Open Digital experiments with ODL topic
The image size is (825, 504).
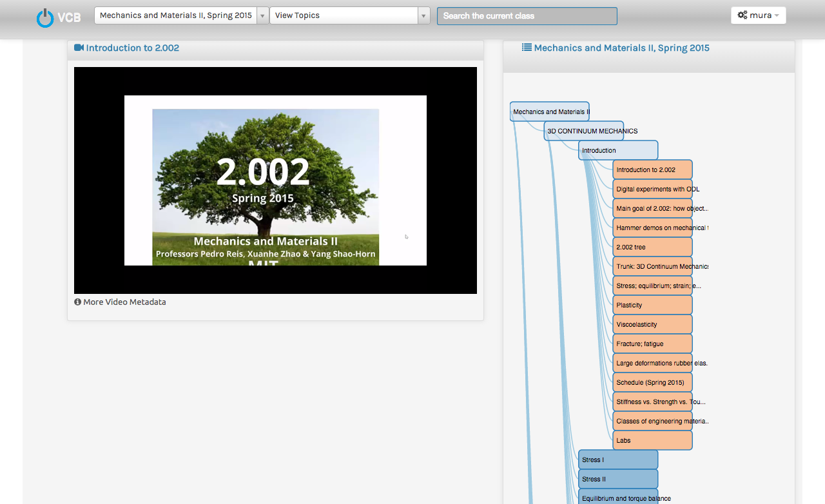(652, 189)
